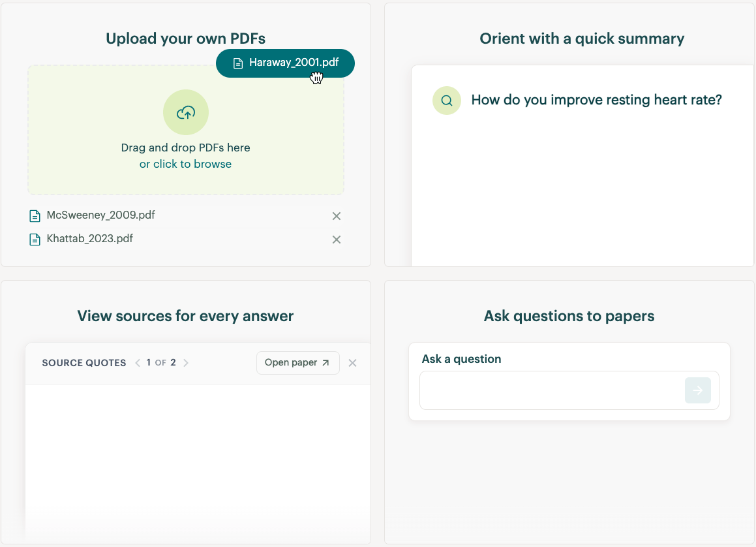Remove Khattab_2023.pdf from the upload list
Image resolution: width=756 pixels, height=547 pixels.
point(337,240)
